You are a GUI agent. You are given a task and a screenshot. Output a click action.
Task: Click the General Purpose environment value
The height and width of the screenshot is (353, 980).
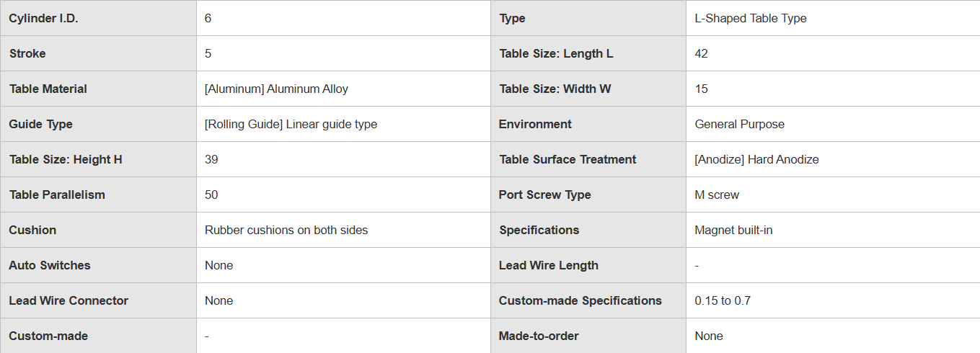[739, 124]
